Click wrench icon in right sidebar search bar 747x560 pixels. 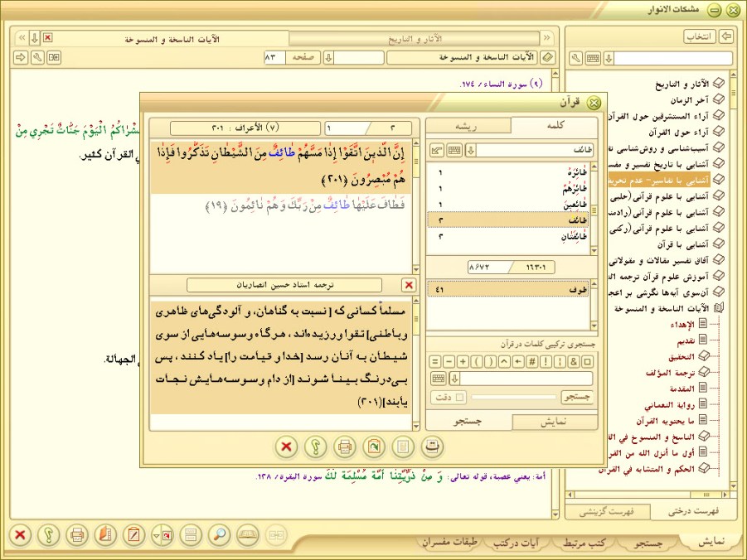tap(576, 59)
